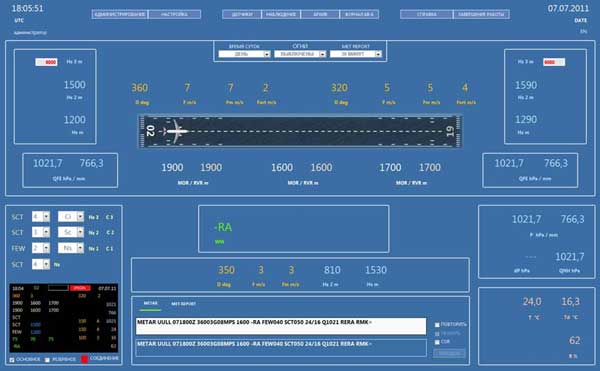The height and width of the screenshot is (371, 600).
Task: Open the black sensor data log thumbnail
Action: (x=64, y=318)
